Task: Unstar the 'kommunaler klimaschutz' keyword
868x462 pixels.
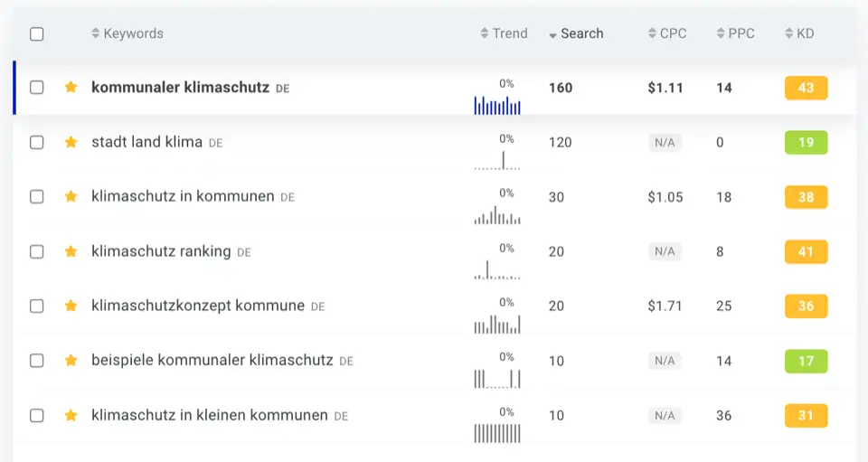Action: 71,87
